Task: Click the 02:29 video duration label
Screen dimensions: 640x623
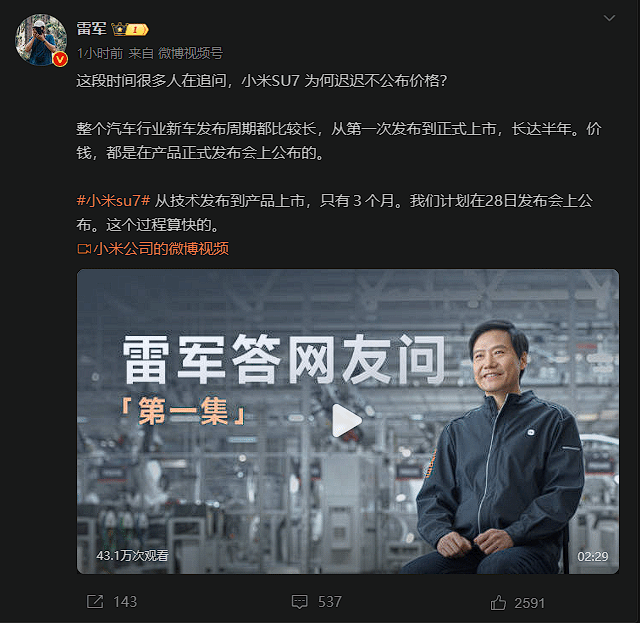Action: [x=593, y=556]
